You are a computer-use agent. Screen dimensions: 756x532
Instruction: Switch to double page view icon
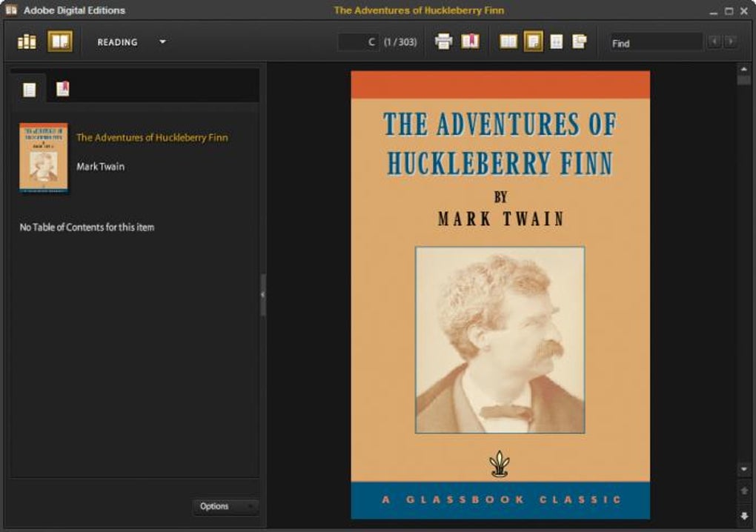508,42
